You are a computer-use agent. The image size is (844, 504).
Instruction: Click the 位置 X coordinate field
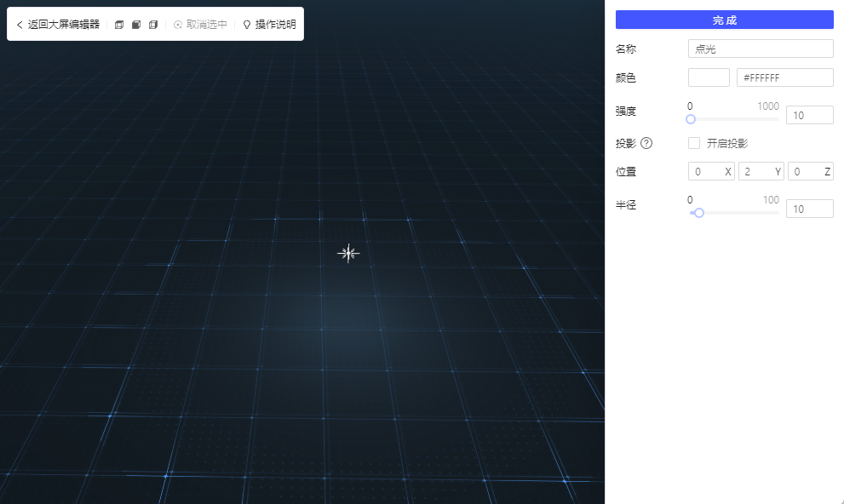pos(711,172)
